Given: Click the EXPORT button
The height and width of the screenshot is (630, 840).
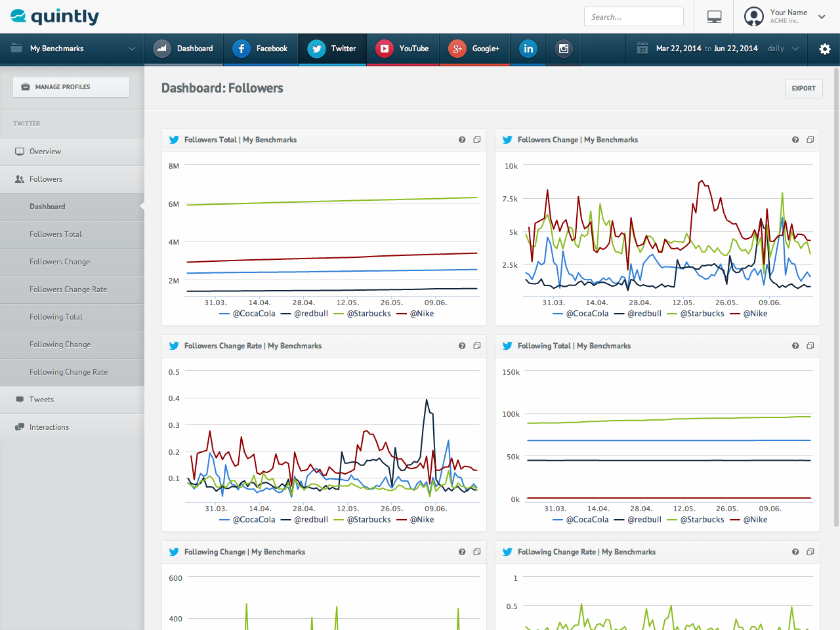Looking at the screenshot, I should [803, 88].
